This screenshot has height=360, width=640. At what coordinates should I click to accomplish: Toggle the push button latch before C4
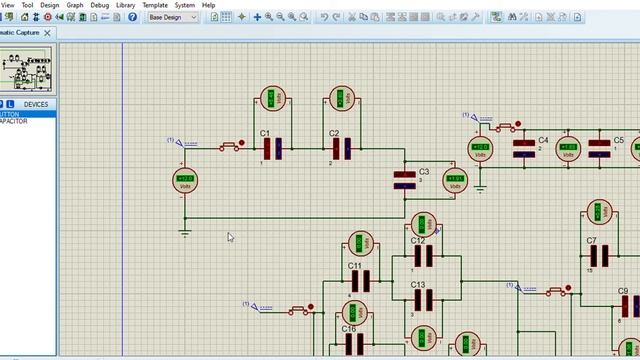pos(518,124)
